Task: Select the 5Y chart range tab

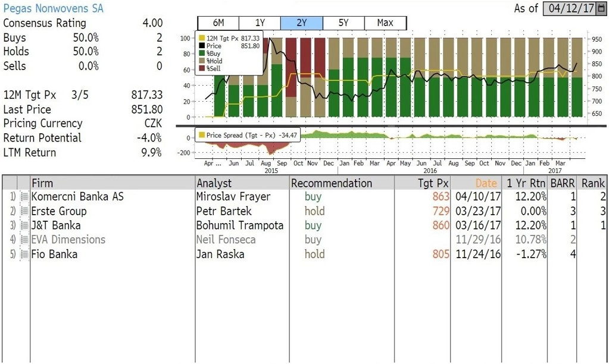Action: (343, 23)
